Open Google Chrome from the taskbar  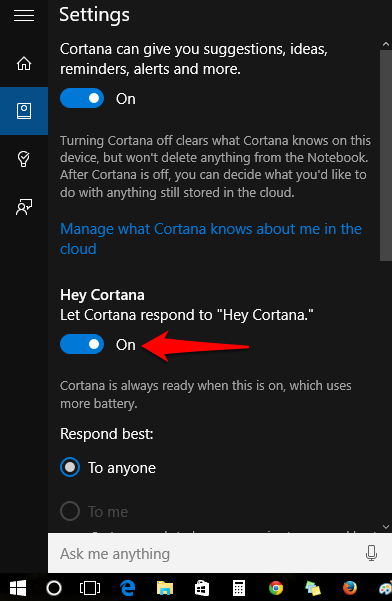tap(276, 588)
